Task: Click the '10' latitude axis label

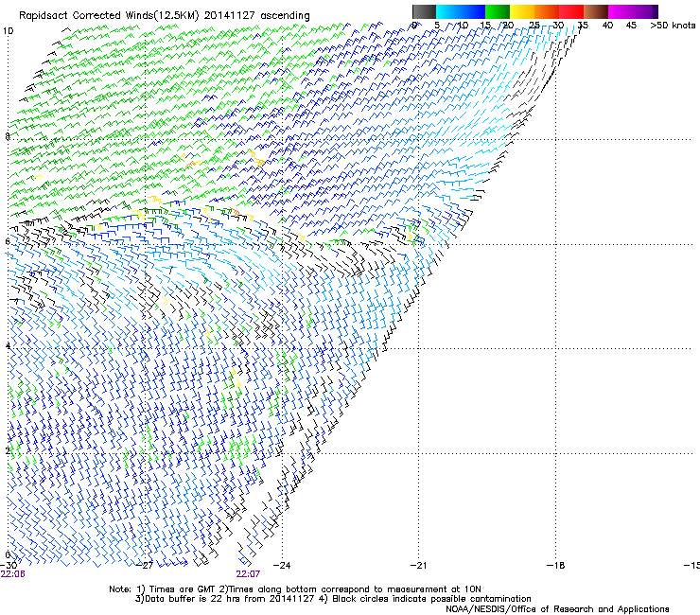Action: 8,31
